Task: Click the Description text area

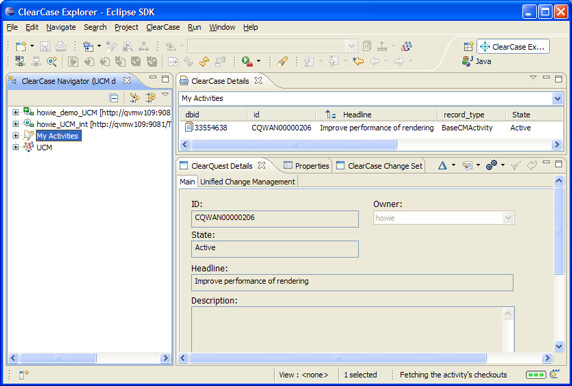Action: tap(353, 329)
